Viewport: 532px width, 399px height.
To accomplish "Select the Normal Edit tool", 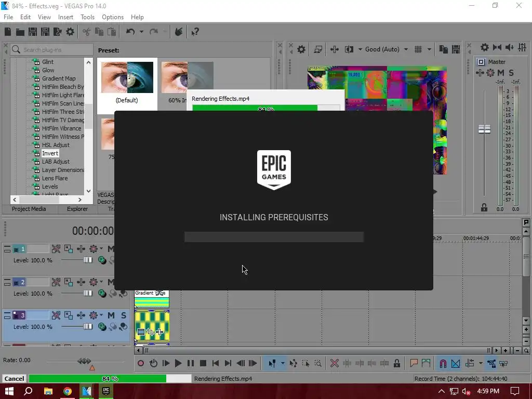I will coord(272,364).
